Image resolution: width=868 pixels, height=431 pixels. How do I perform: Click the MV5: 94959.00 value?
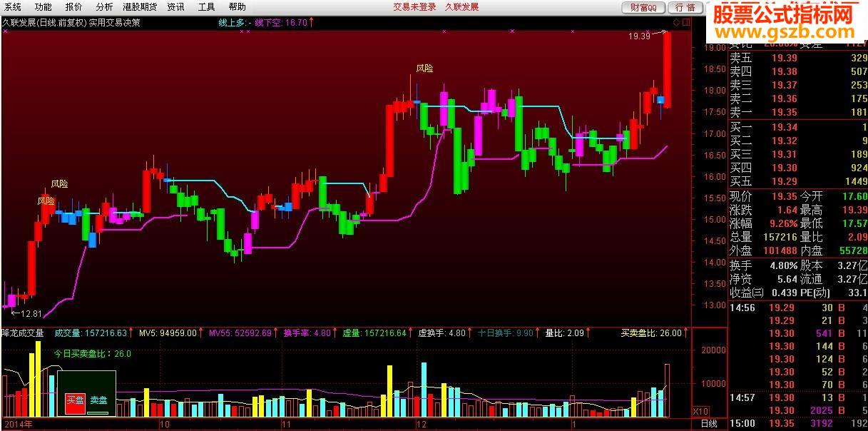click(x=168, y=333)
